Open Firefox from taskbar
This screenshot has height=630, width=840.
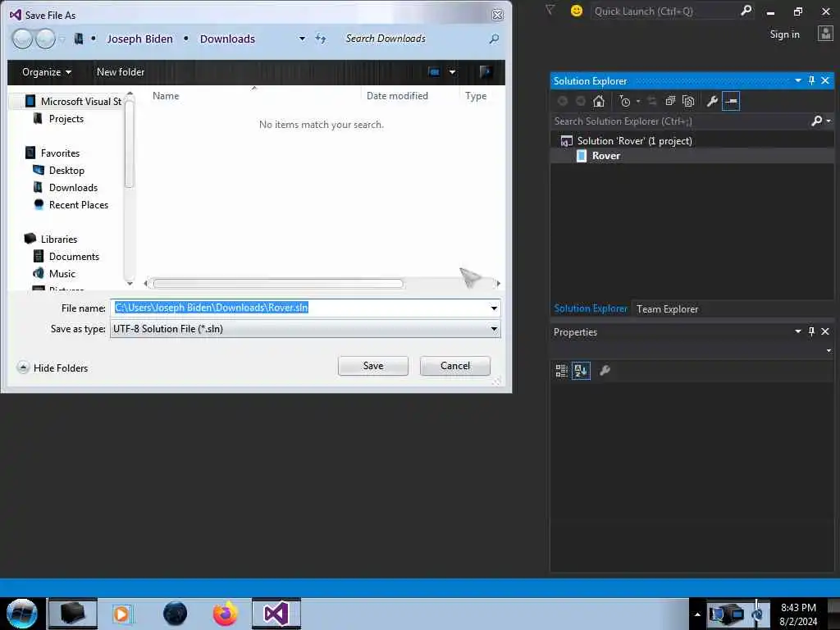click(x=225, y=614)
